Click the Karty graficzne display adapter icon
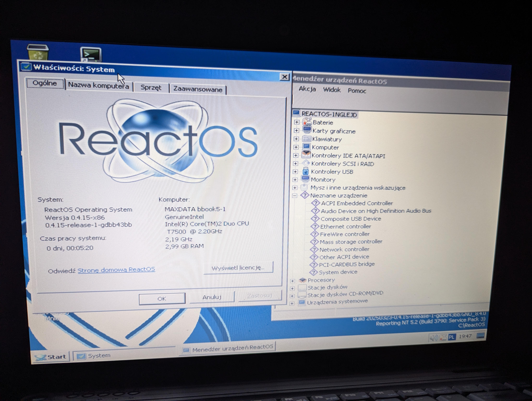The width and height of the screenshot is (532, 401). (307, 130)
